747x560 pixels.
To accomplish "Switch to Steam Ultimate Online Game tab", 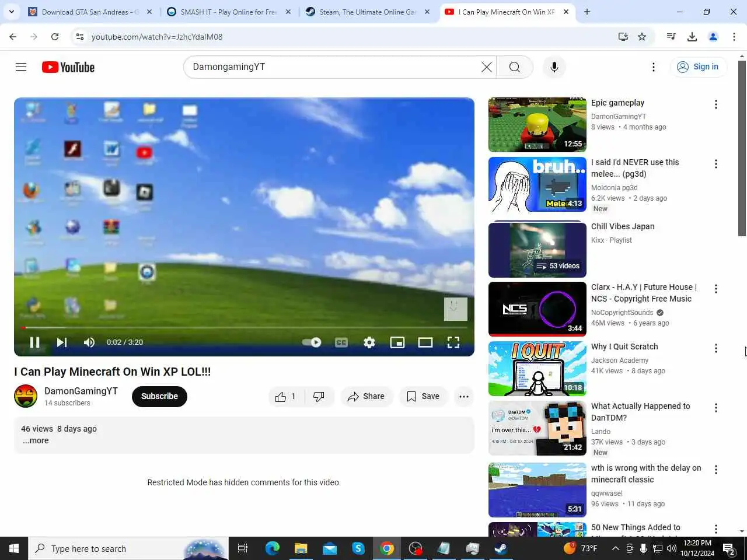I will (x=368, y=12).
